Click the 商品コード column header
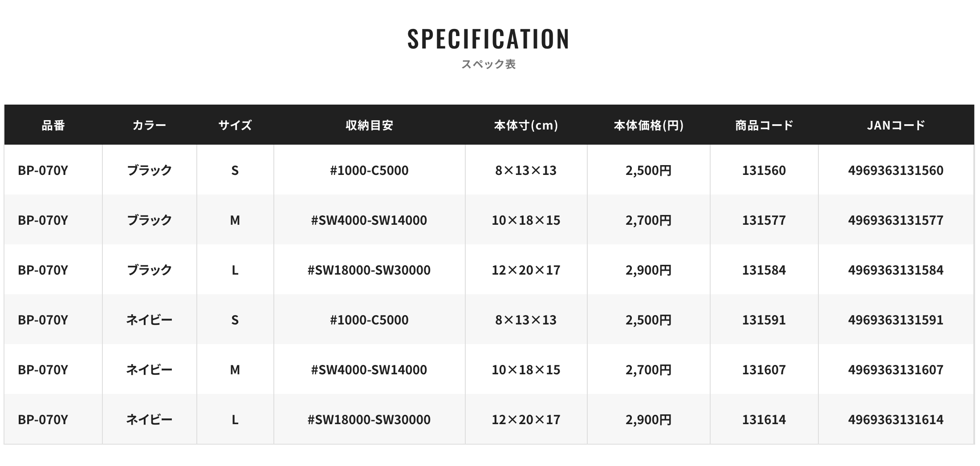The image size is (980, 466). (764, 126)
